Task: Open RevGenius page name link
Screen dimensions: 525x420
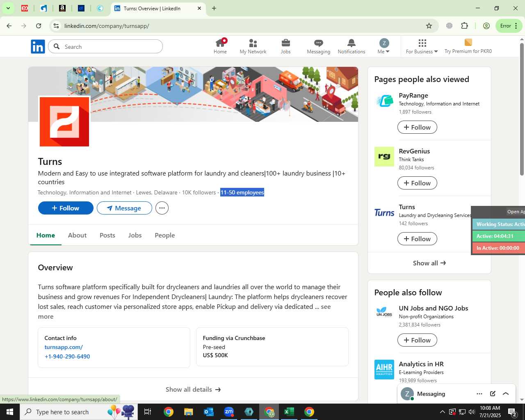Action: click(x=414, y=151)
